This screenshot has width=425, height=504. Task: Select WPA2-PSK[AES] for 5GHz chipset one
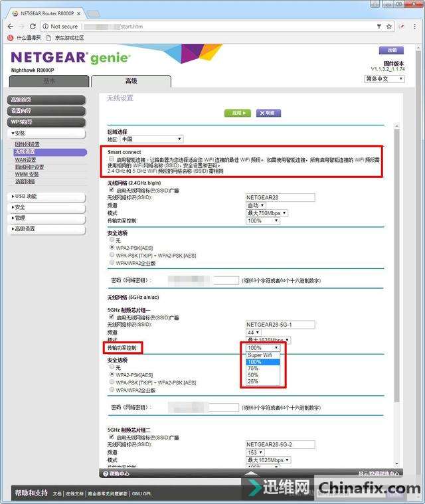coord(112,375)
